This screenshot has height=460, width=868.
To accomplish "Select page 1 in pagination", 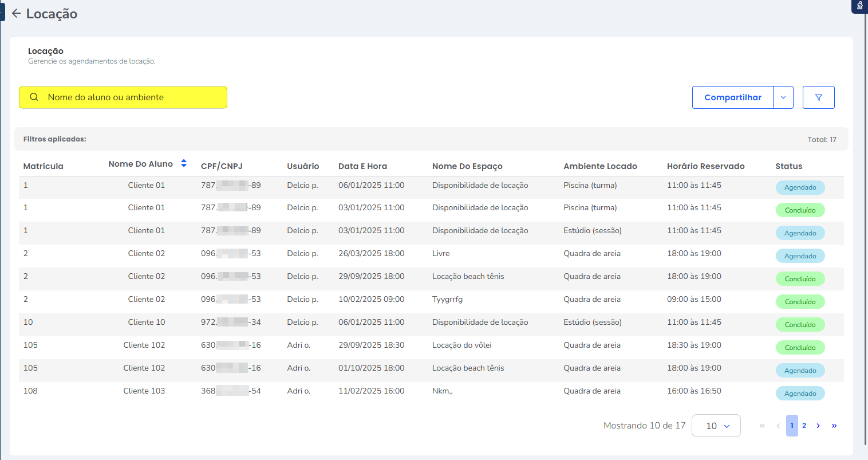I will [x=792, y=426].
